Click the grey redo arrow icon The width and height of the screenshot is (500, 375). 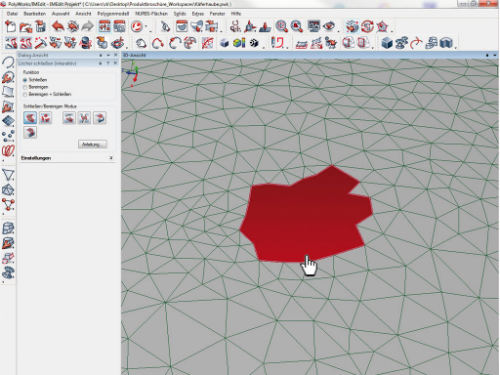(x=87, y=26)
